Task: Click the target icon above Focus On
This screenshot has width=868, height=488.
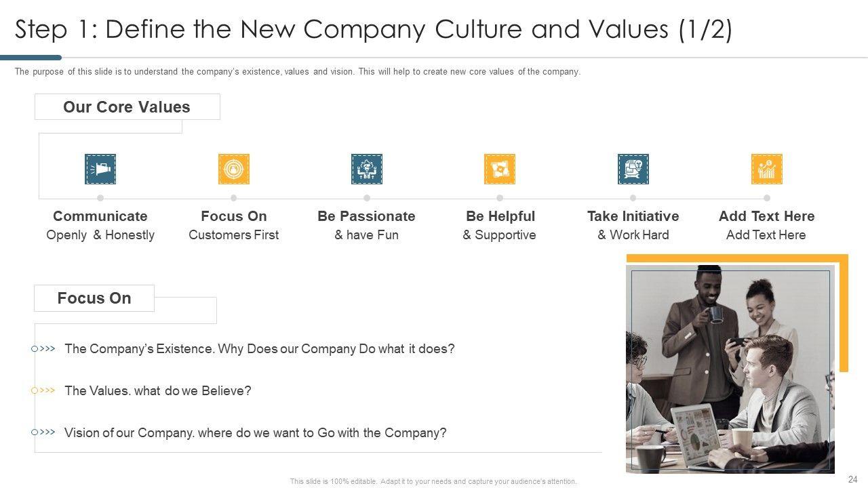Action: click(x=234, y=169)
